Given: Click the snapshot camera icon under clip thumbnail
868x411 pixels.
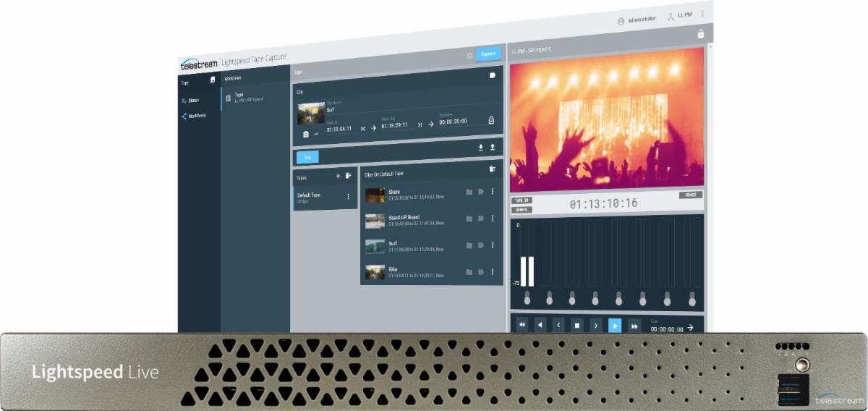Looking at the screenshot, I should pyautogui.click(x=305, y=135).
